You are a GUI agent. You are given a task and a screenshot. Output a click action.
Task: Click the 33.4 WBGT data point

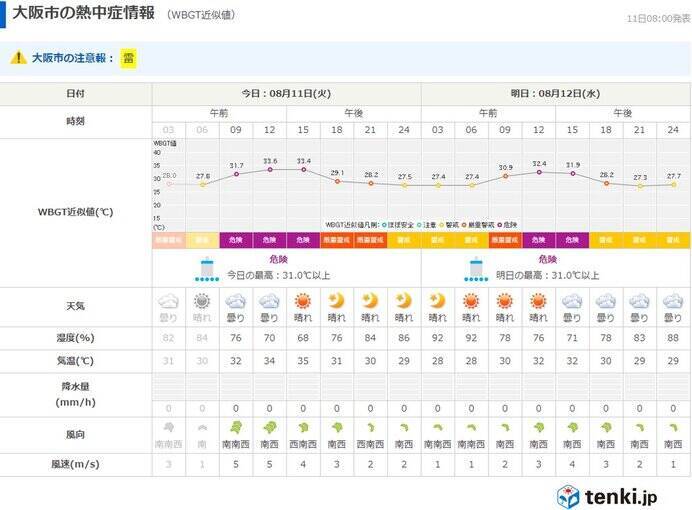pos(304,169)
